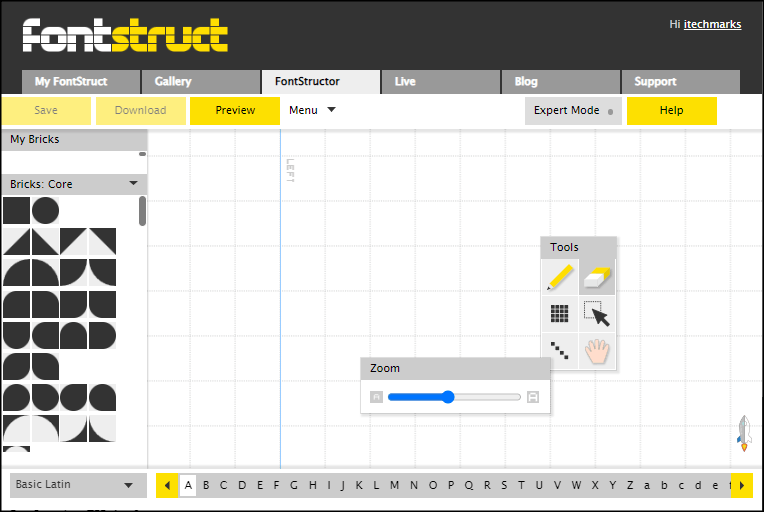The image size is (764, 512).
Task: Open the Blog tab
Action: pyautogui.click(x=560, y=82)
